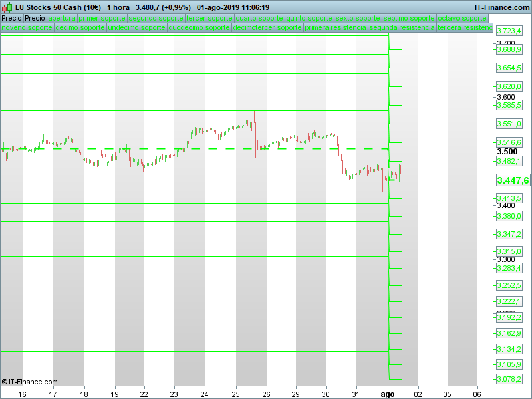Click the 3.551,0 price level tag
This screenshot has height=399, width=532.
[x=509, y=124]
